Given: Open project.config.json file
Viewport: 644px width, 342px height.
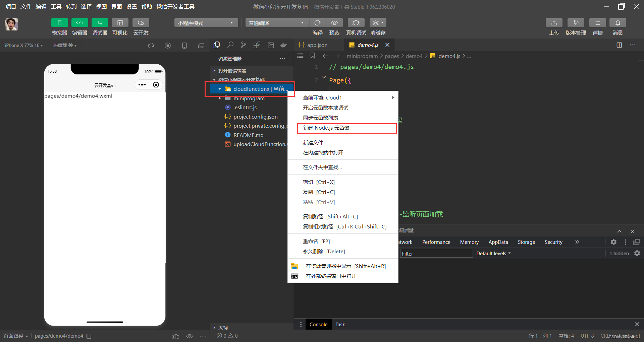Looking at the screenshot, I should click(x=255, y=117).
